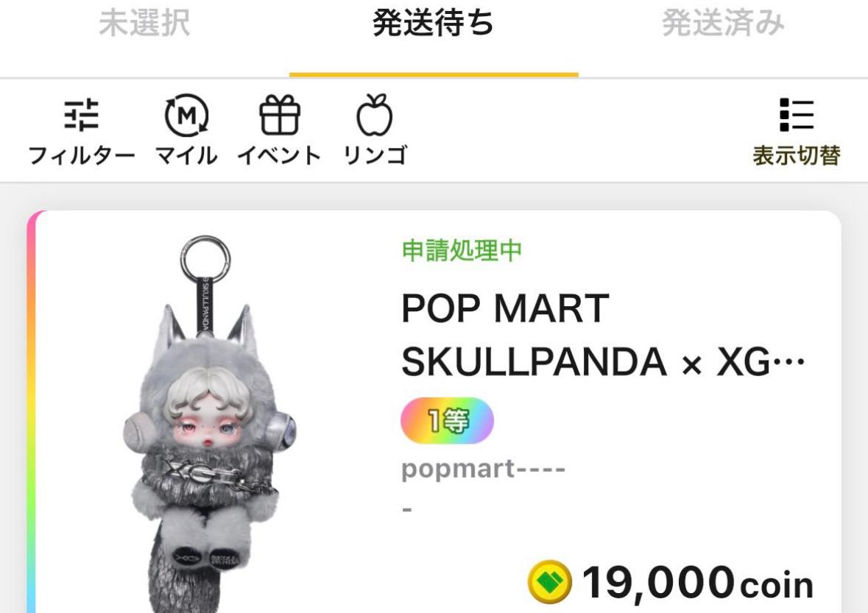Switch to the 発送済み tab

(723, 24)
